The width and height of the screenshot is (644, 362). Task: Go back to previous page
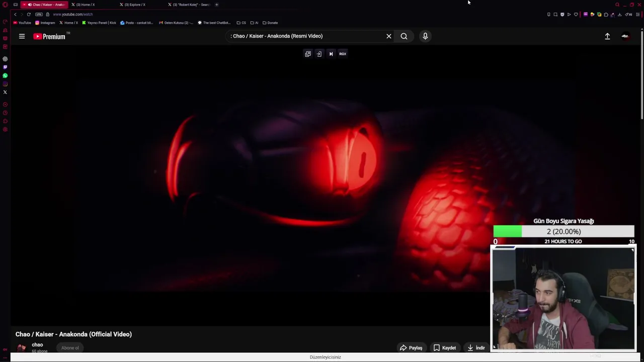click(x=15, y=14)
